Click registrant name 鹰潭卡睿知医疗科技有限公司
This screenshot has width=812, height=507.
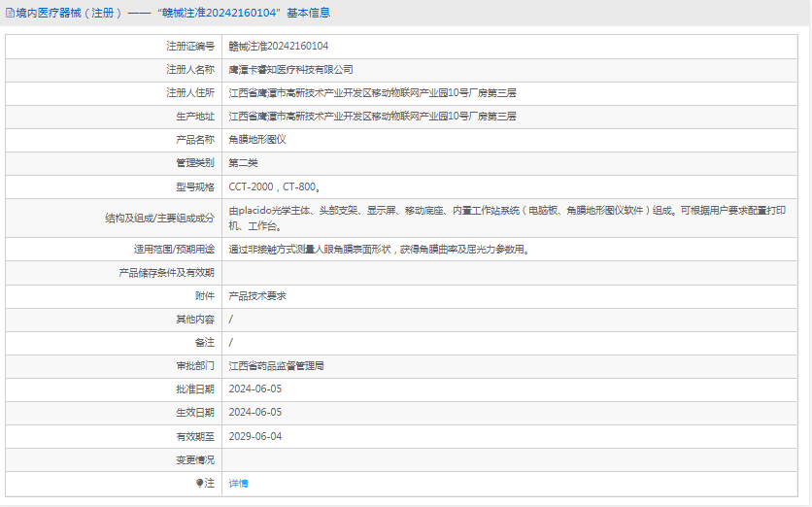(291, 69)
